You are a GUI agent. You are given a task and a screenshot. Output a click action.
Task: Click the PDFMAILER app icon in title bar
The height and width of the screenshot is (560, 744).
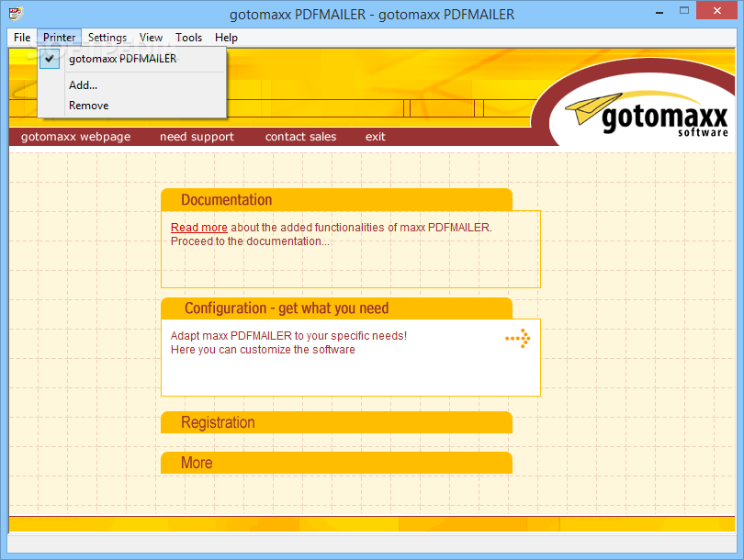[x=16, y=13]
